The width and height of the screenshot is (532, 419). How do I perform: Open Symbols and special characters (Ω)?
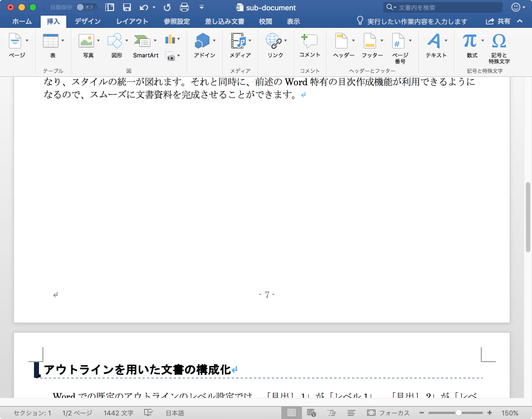pyautogui.click(x=499, y=41)
